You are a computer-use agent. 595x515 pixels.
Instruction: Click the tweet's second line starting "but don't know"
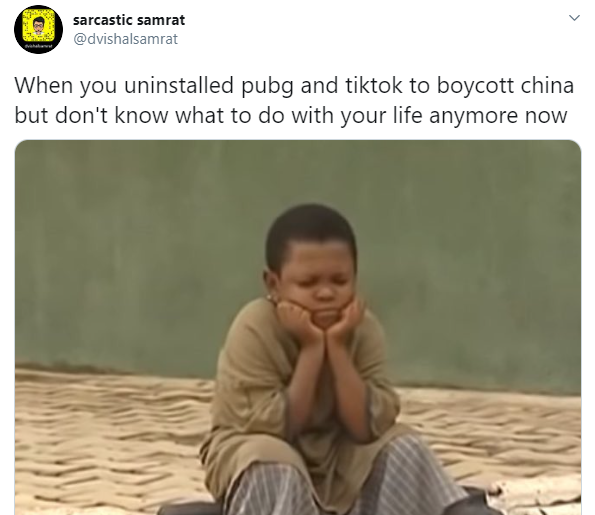coord(291,116)
